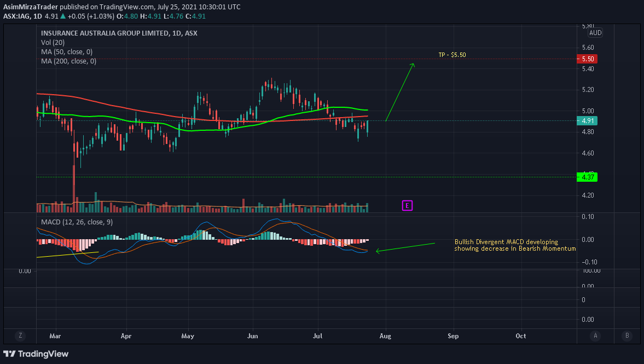Toggle the A auto-scale button

595,336
